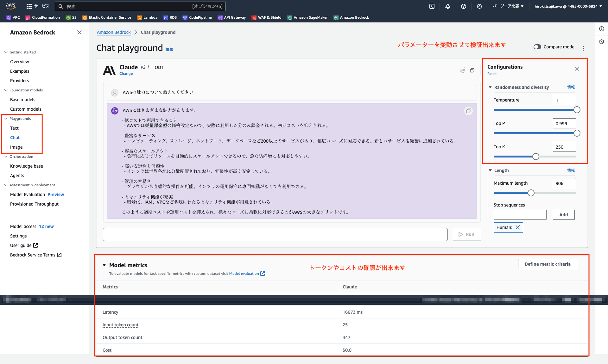Open WAF & Shield bookmark shortcut

pyautogui.click(x=267, y=17)
